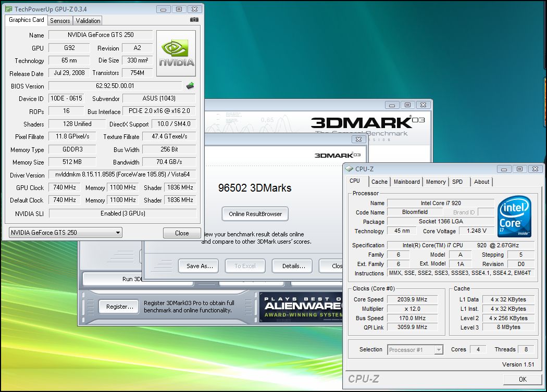Image resolution: width=547 pixels, height=392 pixels.
Task: Click the QPI Link 3059.9 MHz value
Action: coord(412,327)
